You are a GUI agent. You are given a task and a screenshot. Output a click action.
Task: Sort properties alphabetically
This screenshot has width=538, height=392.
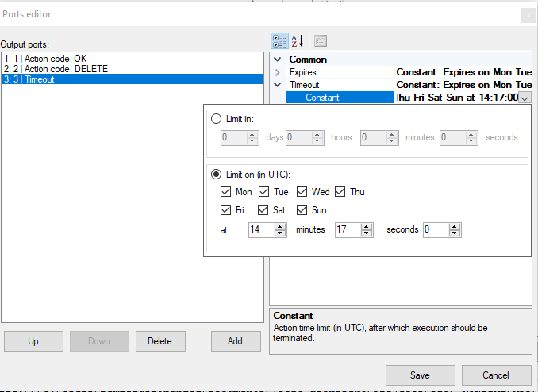tap(297, 41)
